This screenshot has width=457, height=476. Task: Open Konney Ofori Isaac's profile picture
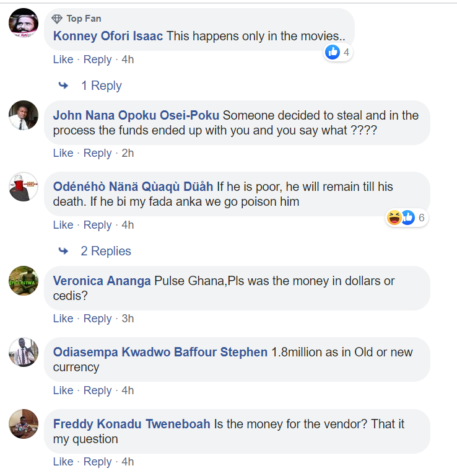[x=24, y=24]
